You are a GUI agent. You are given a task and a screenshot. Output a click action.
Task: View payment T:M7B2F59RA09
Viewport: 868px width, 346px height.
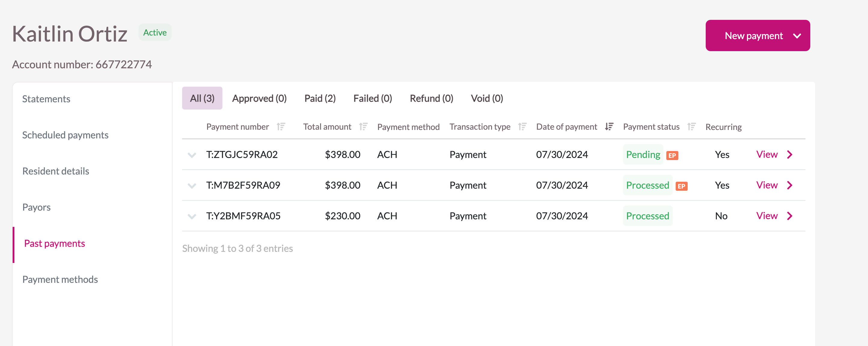tap(767, 185)
